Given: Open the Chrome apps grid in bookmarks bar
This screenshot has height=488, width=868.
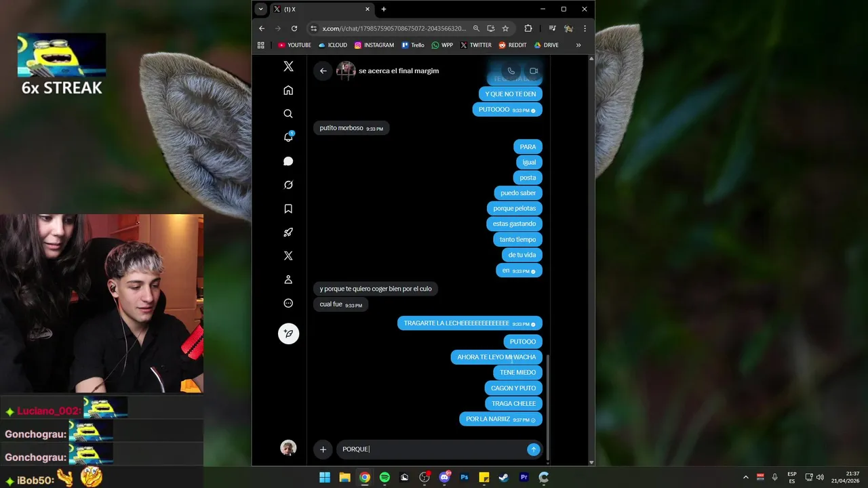Looking at the screenshot, I should point(261,45).
